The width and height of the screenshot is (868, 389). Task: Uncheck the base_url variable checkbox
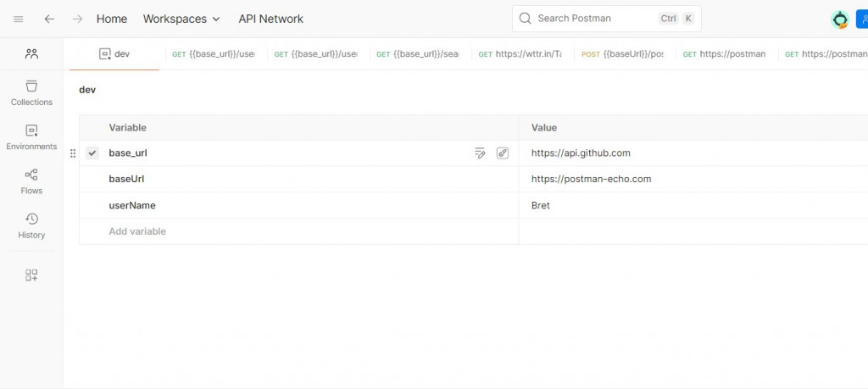[92, 153]
